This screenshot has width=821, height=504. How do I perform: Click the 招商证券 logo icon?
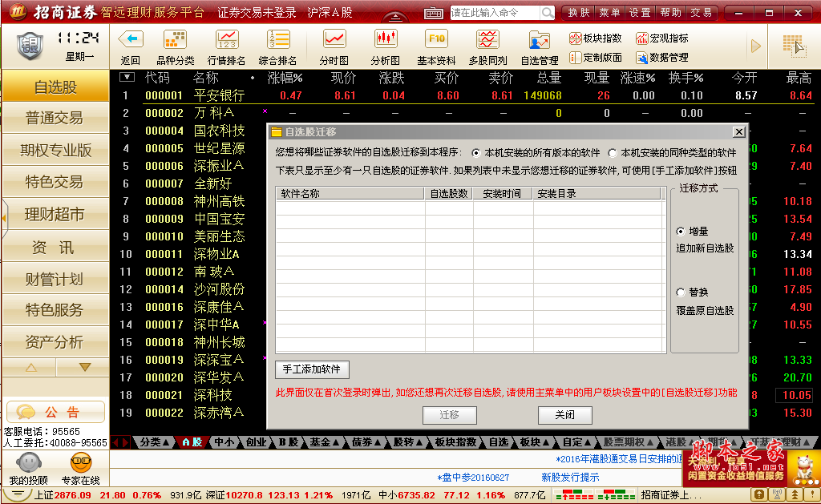tap(18, 11)
